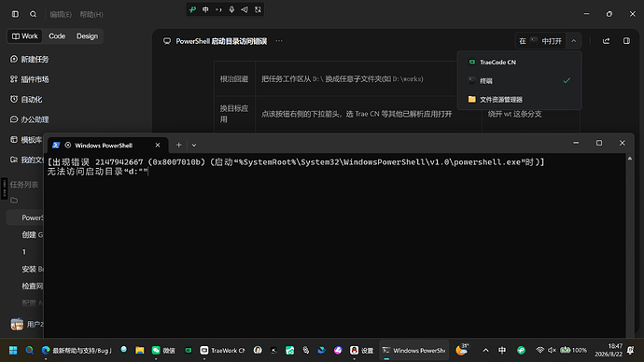The image size is (644, 362).
Task: Close the Windows PowerShell tab
Action: click(x=158, y=146)
